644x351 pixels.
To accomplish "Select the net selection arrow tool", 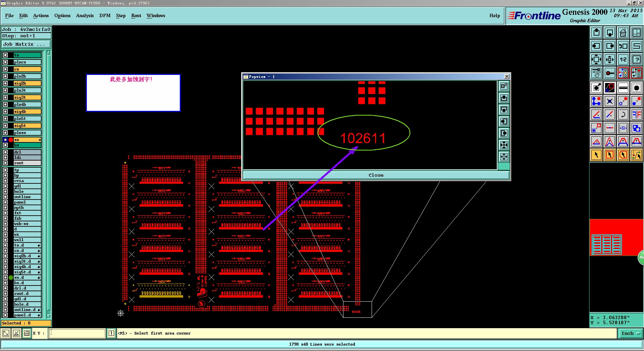I will pos(637,155).
